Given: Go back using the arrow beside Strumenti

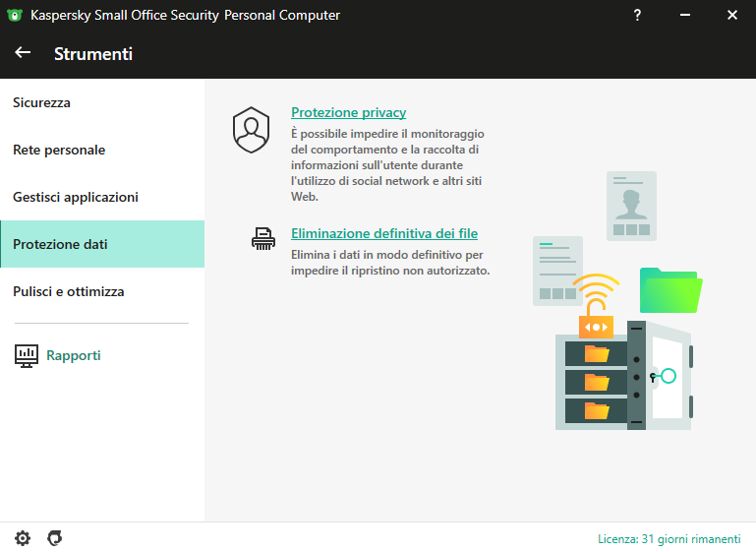Looking at the screenshot, I should (x=23, y=52).
